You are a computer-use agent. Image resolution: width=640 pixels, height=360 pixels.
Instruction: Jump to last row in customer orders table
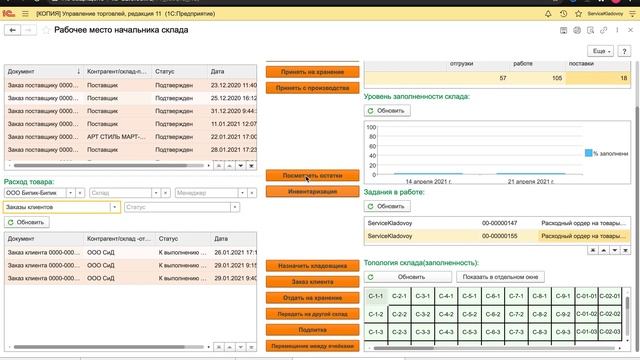[251, 347]
